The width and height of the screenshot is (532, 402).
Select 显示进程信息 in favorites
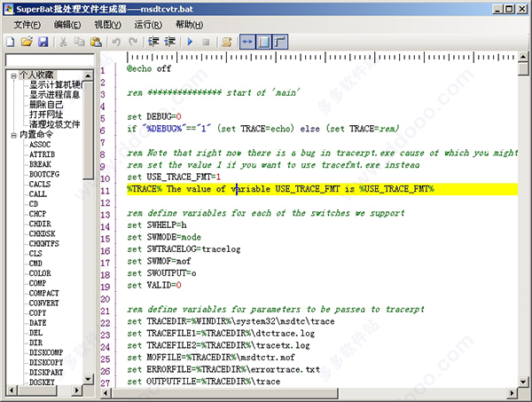pyautogui.click(x=55, y=94)
